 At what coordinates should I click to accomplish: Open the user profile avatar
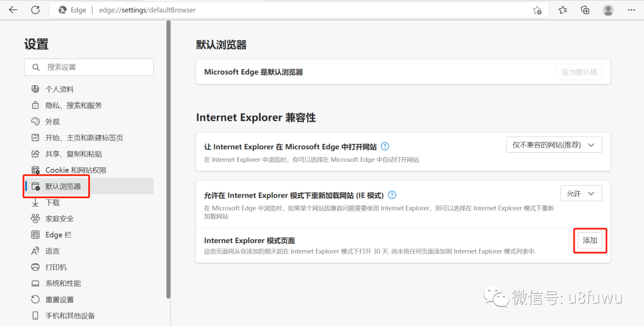click(608, 10)
